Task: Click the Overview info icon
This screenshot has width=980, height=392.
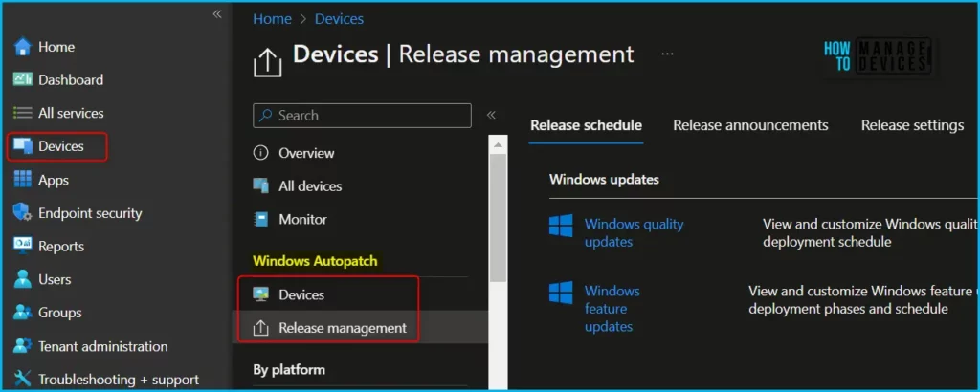Action: (x=260, y=153)
